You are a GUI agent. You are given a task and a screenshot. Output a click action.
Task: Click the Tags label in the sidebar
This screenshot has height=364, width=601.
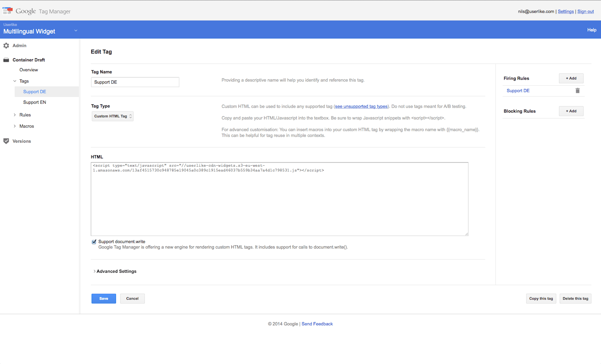24,81
